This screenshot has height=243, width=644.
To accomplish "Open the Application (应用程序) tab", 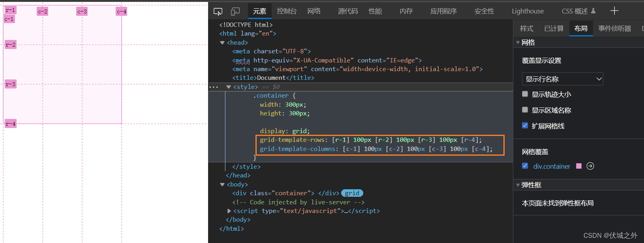I will pyautogui.click(x=443, y=11).
